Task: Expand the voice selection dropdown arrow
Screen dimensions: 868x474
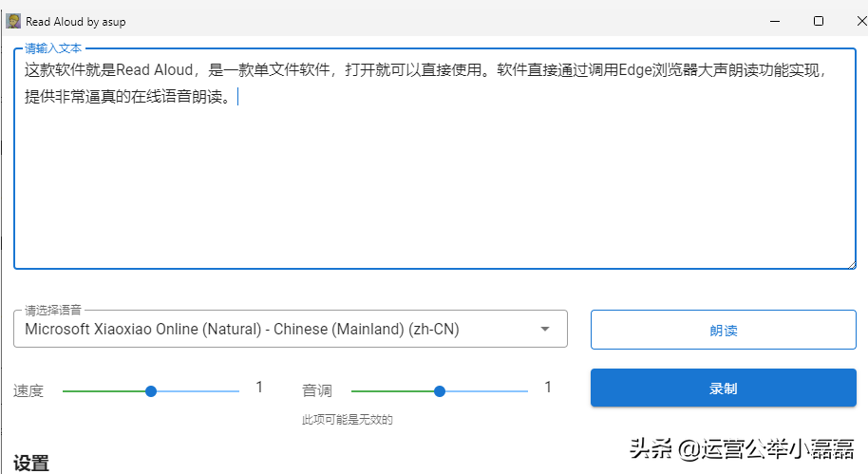Action: 545,330
